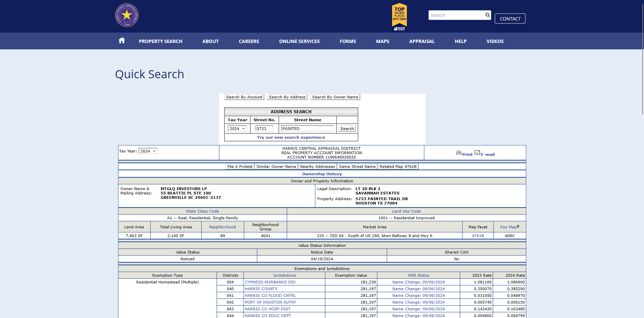Screen dimensions: 644x318
Task: Click the CONTACT button
Action: 510,18
